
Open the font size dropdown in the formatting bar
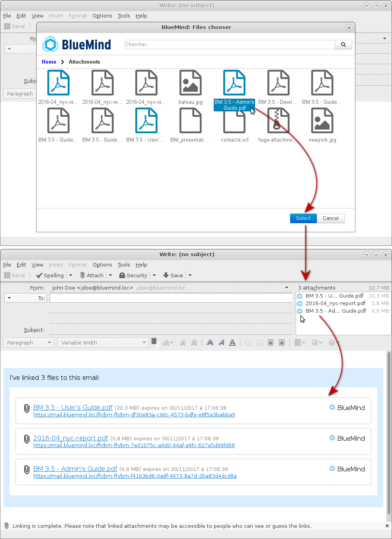pyautogui.click(x=168, y=342)
